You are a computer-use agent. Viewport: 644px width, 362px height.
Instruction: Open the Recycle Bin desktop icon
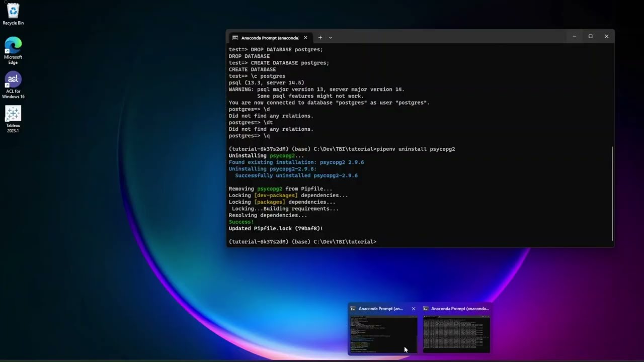coord(13,14)
